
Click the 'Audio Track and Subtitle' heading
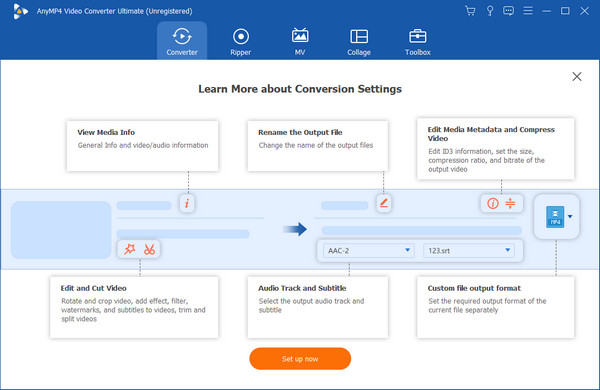[x=302, y=288]
